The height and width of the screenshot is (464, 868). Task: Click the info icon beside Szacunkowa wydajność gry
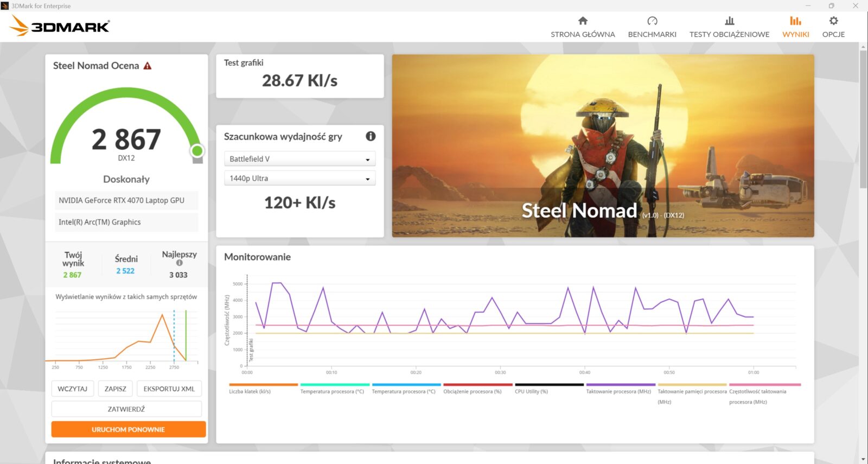pyautogui.click(x=371, y=136)
